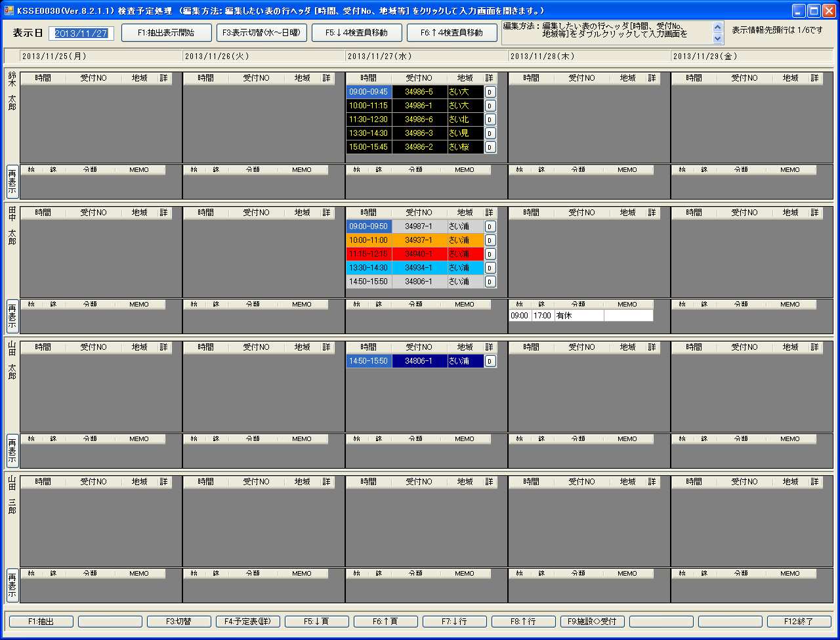Open detail D button for red row 34940-1
Image resolution: width=840 pixels, height=640 pixels.
tap(490, 254)
